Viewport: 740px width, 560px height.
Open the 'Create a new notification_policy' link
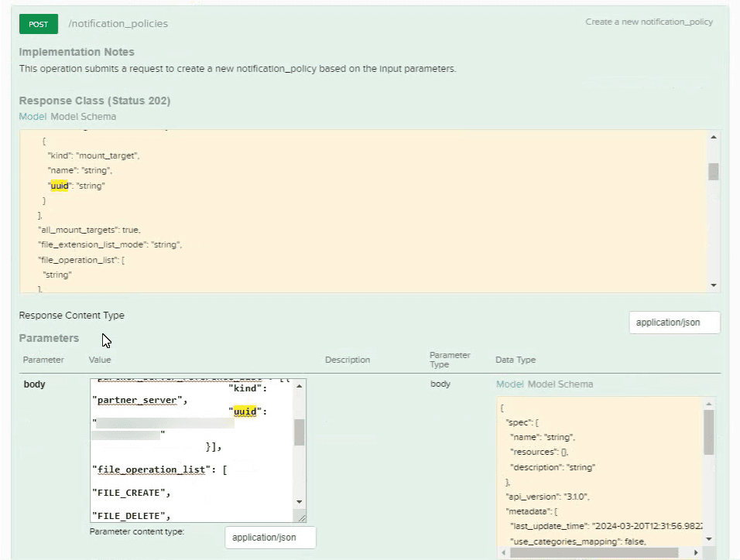649,22
